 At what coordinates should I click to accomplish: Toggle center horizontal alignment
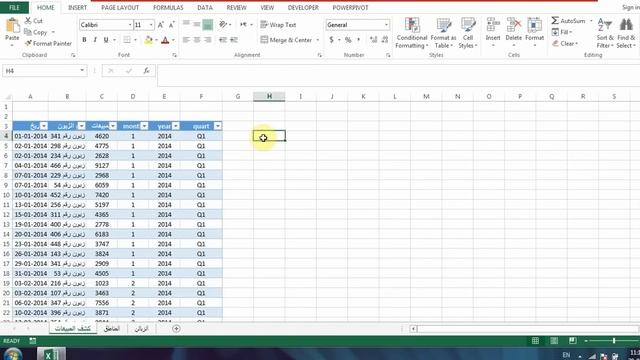click(x=197, y=40)
